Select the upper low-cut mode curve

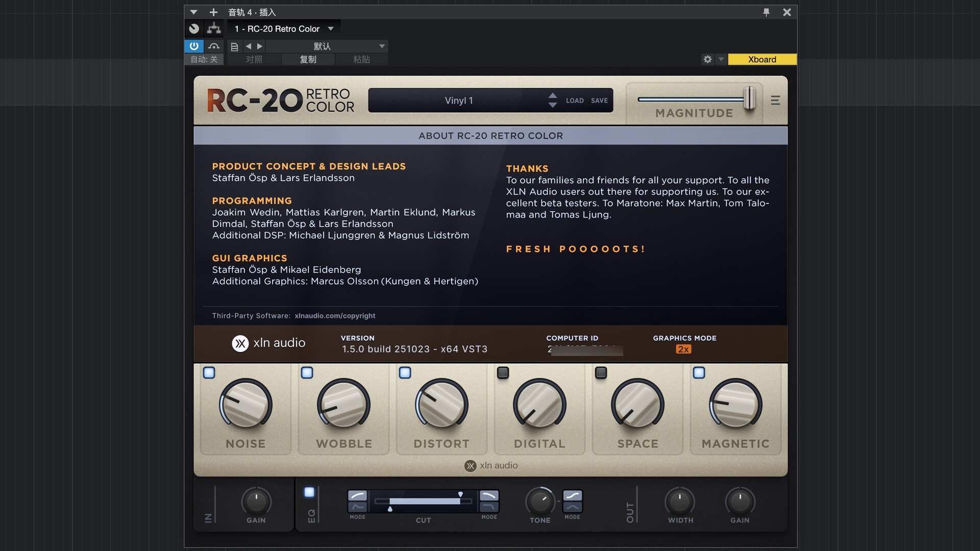(x=357, y=495)
